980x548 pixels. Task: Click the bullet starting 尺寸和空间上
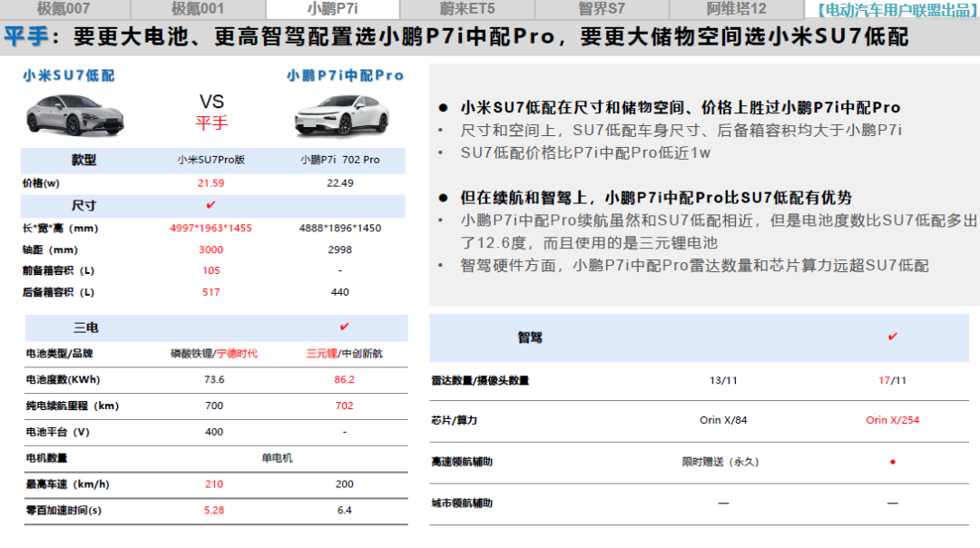click(681, 130)
